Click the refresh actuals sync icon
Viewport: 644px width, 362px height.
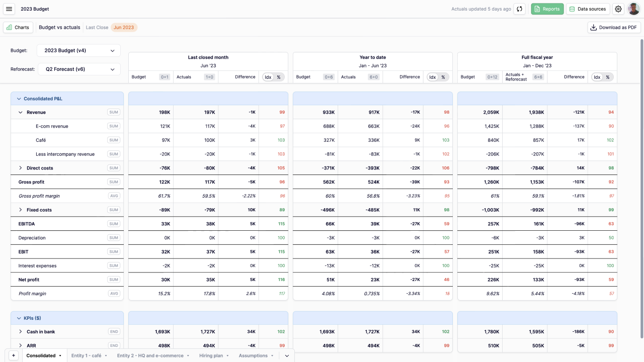pyautogui.click(x=520, y=9)
